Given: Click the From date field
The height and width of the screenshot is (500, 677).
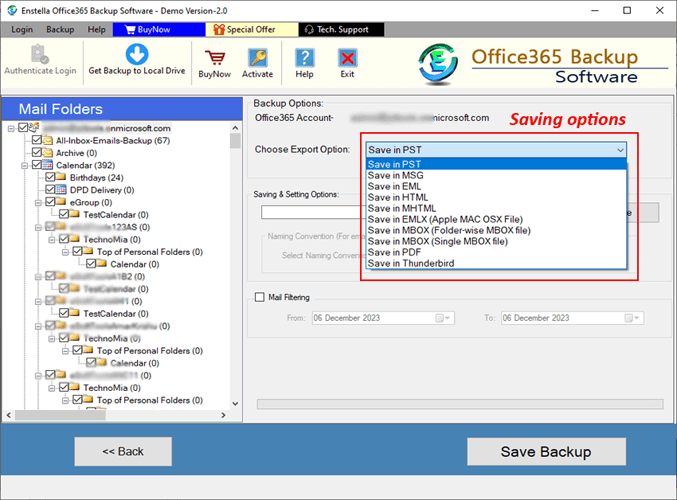Looking at the screenshot, I should tap(383, 318).
